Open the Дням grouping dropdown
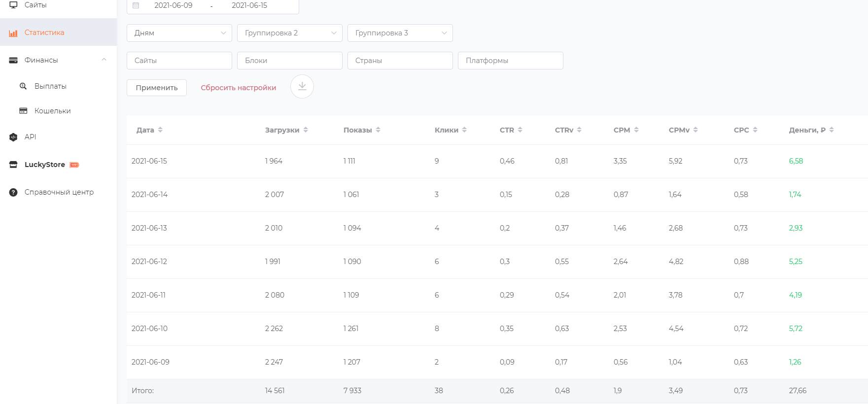Screen dimensions: 868x404 [179, 33]
